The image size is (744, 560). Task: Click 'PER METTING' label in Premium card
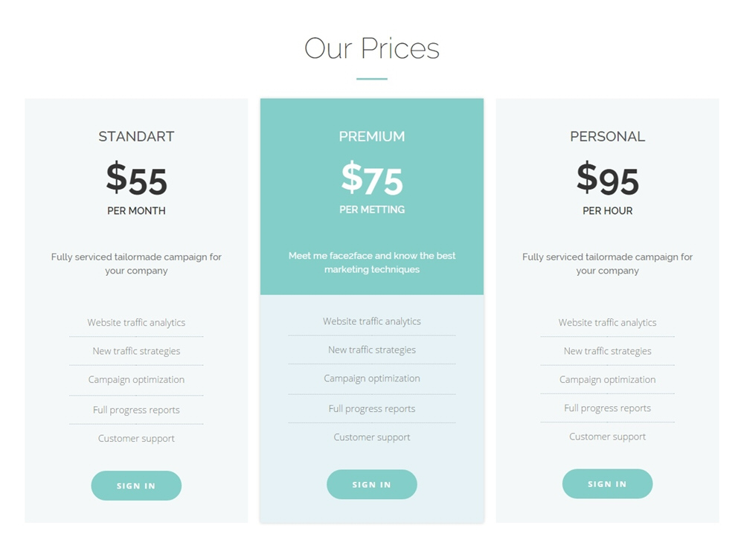(372, 210)
